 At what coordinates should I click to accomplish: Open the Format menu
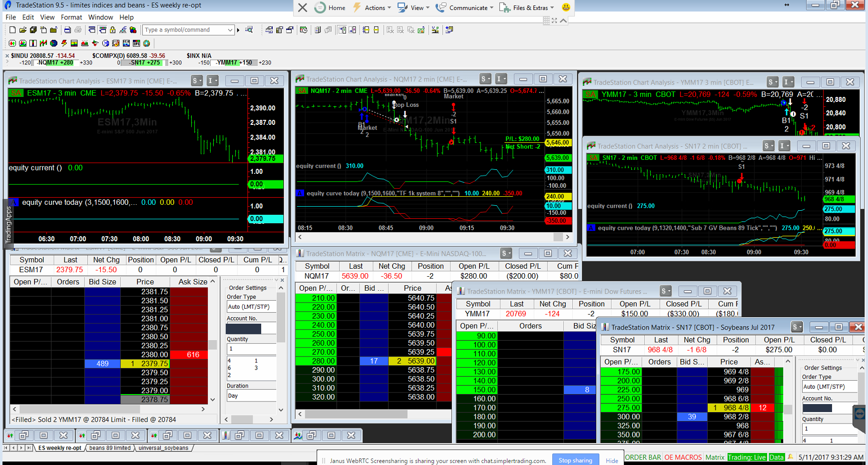point(71,17)
